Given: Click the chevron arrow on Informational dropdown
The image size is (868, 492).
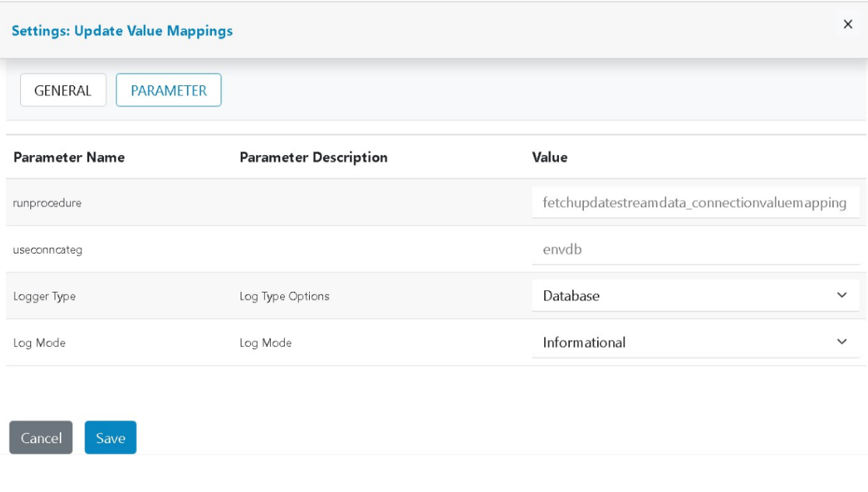Looking at the screenshot, I should 842,342.
